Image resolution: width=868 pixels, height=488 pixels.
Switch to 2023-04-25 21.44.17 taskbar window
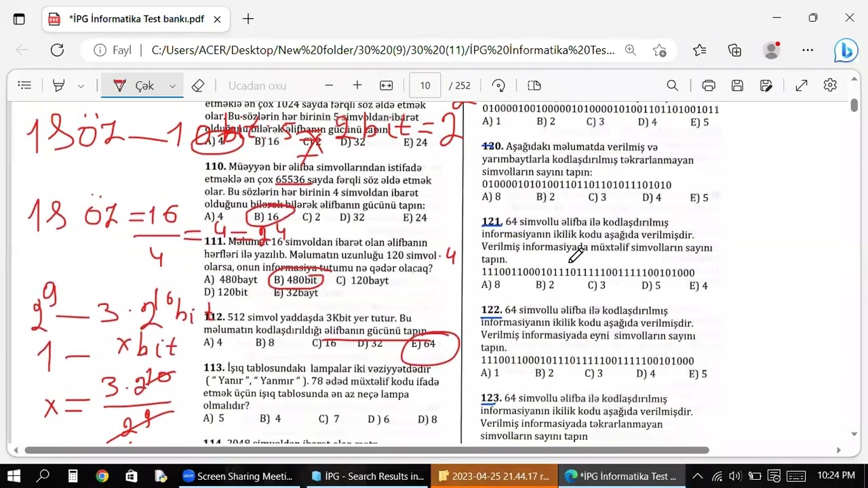[x=494, y=476]
